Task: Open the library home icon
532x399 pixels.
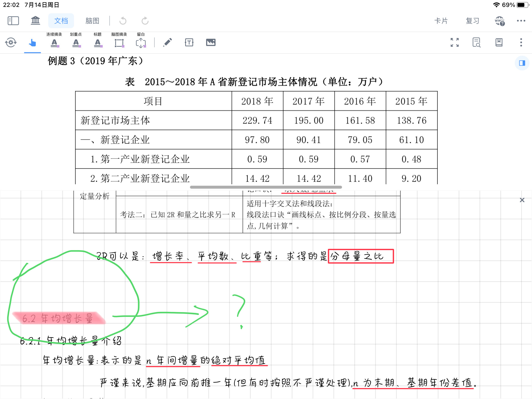Action: [35, 21]
